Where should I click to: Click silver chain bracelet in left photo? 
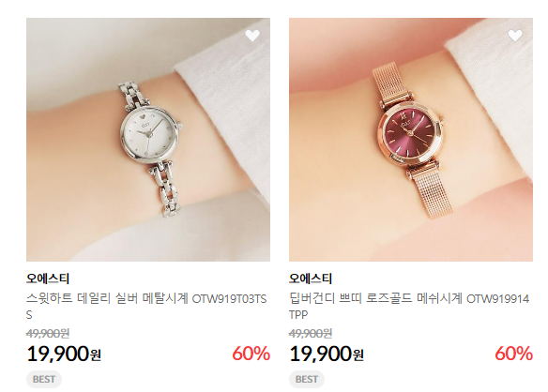(x=167, y=189)
